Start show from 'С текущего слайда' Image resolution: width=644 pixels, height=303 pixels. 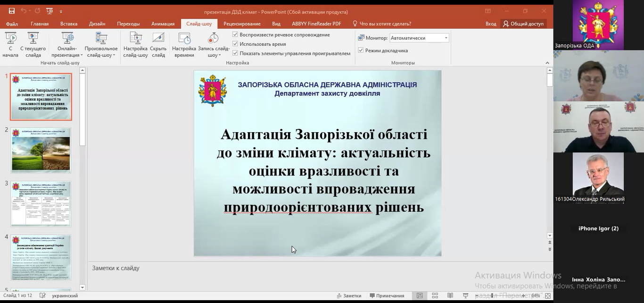pyautogui.click(x=33, y=45)
